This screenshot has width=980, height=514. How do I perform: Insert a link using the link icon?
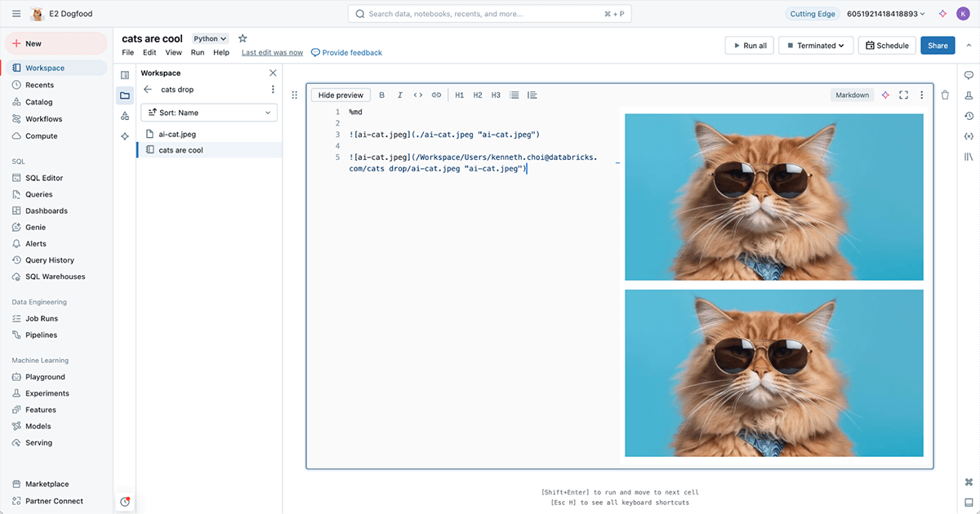pyautogui.click(x=436, y=95)
